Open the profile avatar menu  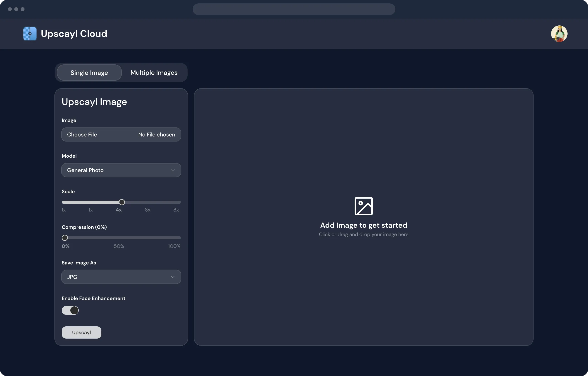559,33
